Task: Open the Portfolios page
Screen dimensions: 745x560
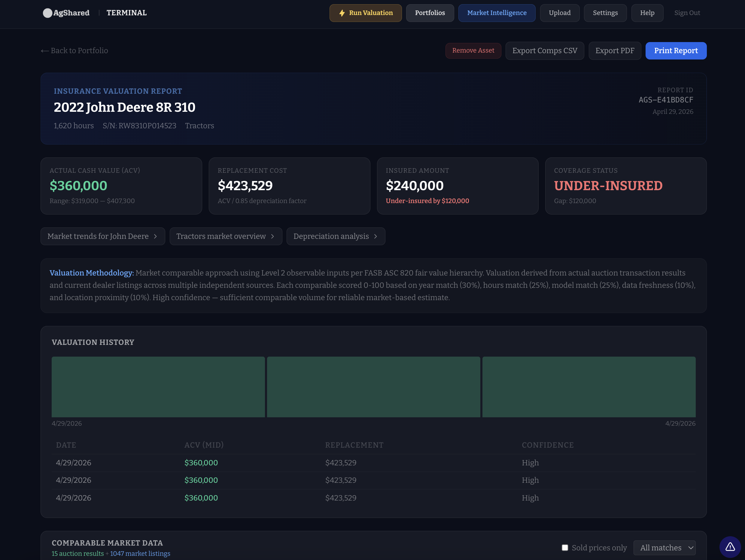Action: pos(430,13)
